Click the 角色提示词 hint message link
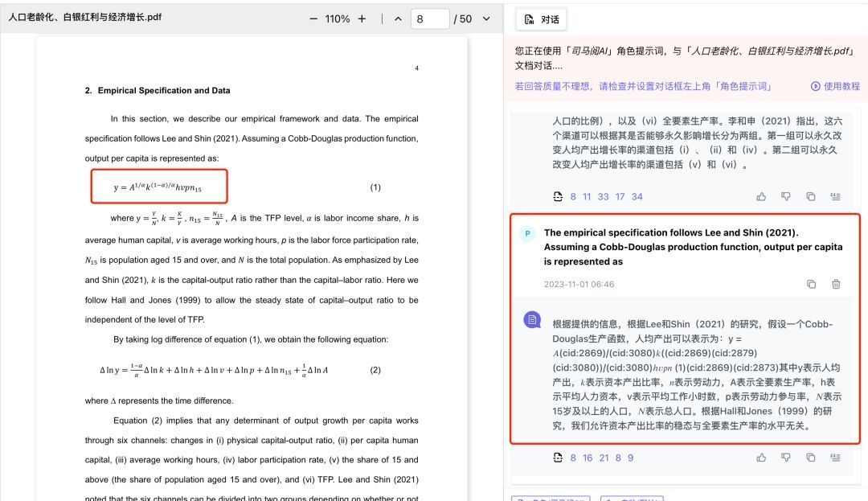 642,86
